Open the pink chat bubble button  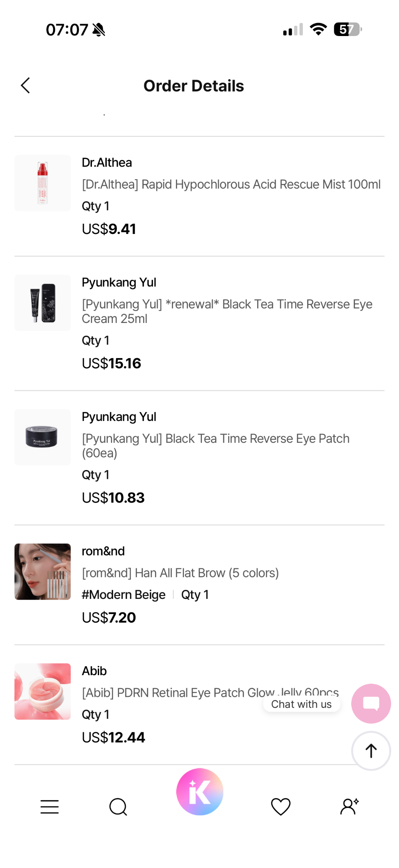(x=371, y=704)
